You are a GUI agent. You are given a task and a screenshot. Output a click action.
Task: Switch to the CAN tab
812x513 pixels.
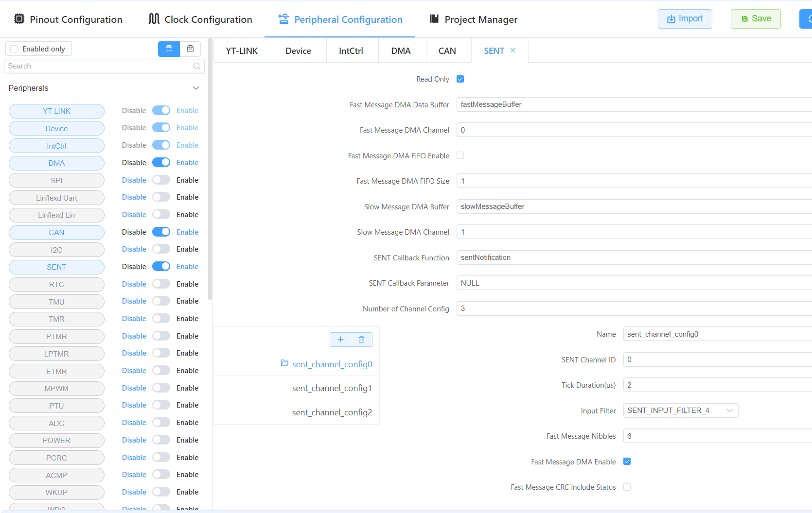coord(447,51)
